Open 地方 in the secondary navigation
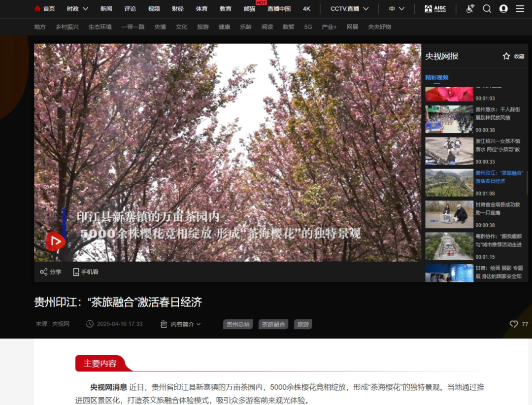 coord(40,27)
